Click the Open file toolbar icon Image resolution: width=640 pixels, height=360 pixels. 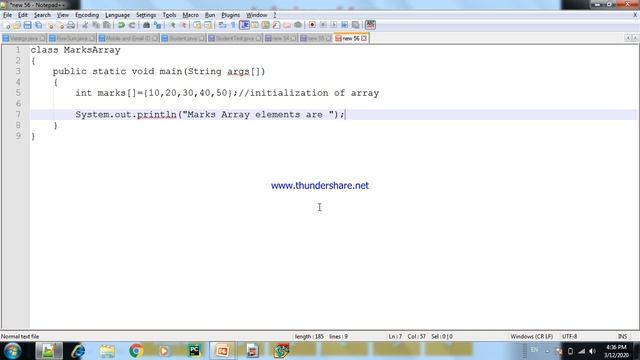[16, 25]
